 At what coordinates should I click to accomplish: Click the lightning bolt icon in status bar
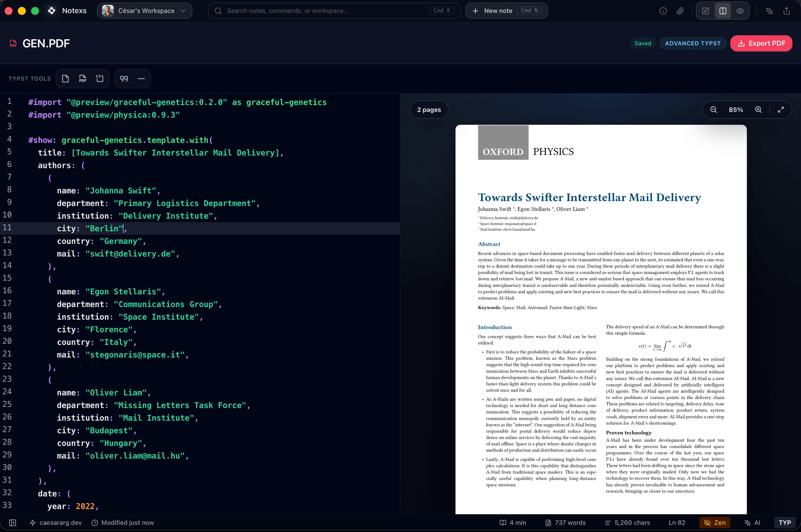coord(32,523)
